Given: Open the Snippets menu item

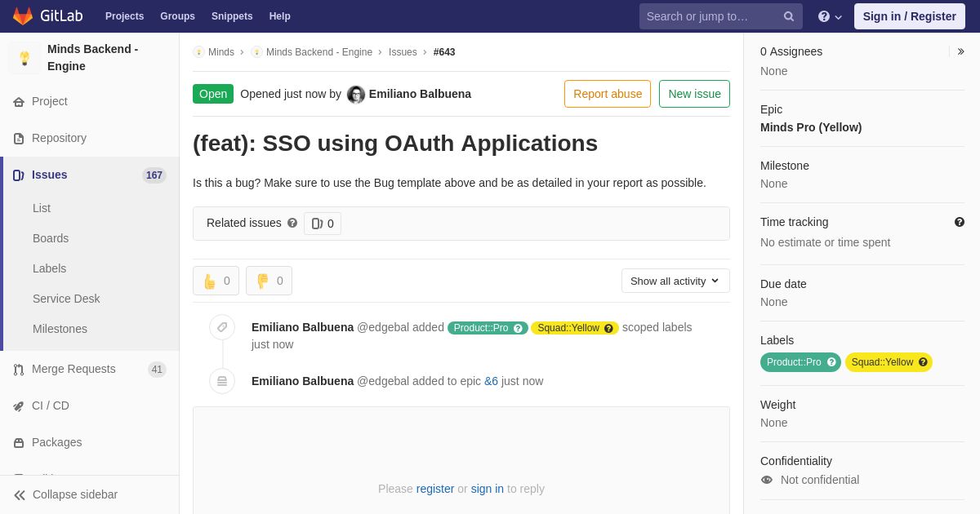Looking at the screenshot, I should (232, 16).
